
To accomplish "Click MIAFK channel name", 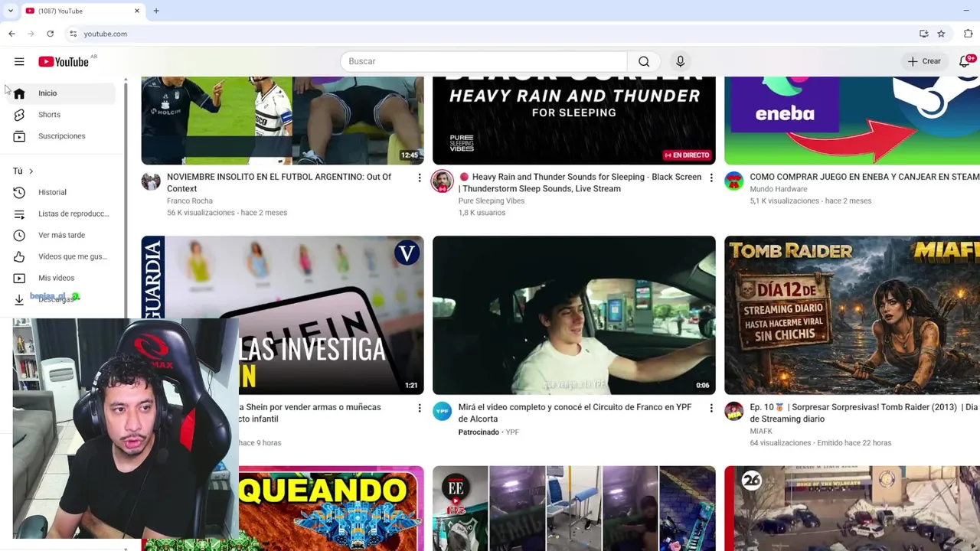I will point(761,431).
